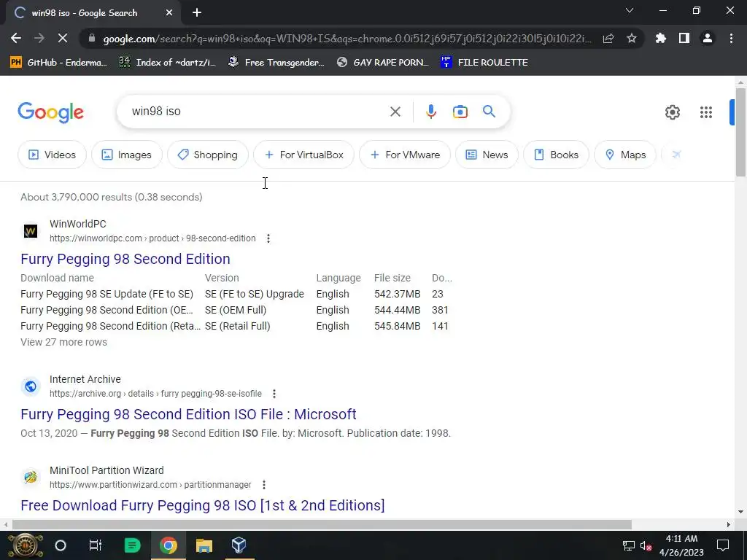The image size is (747, 560).
Task: Open the GitHub - Enderma bookmark
Action: point(58,63)
